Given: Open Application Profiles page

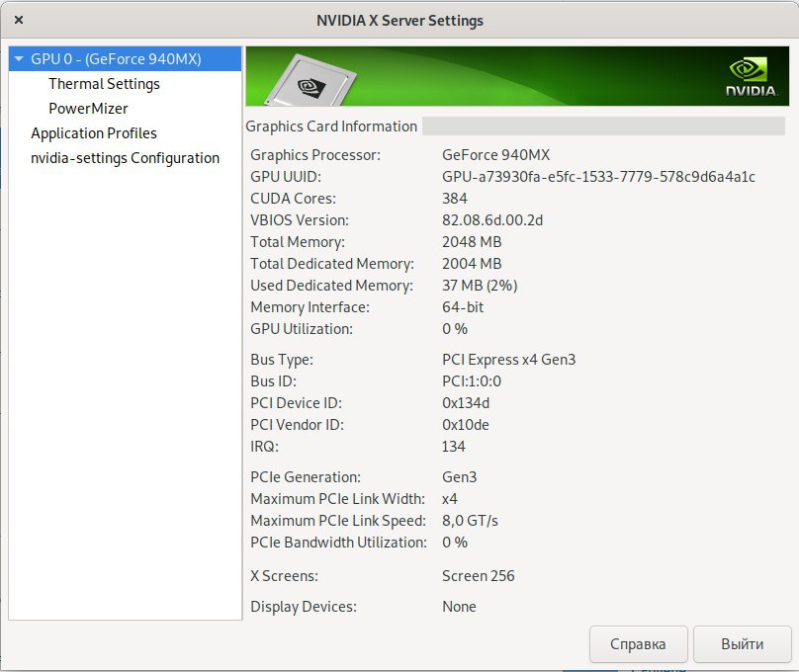Looking at the screenshot, I should coord(94,133).
